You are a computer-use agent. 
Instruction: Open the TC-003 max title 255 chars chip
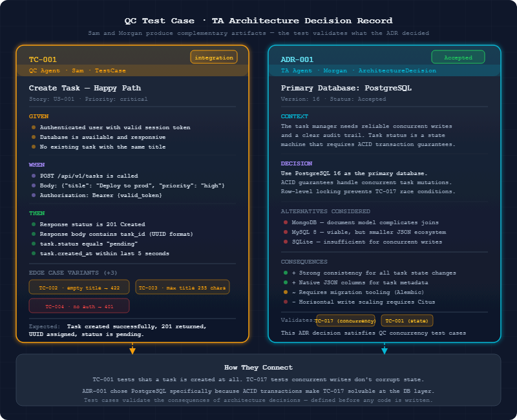(182, 287)
